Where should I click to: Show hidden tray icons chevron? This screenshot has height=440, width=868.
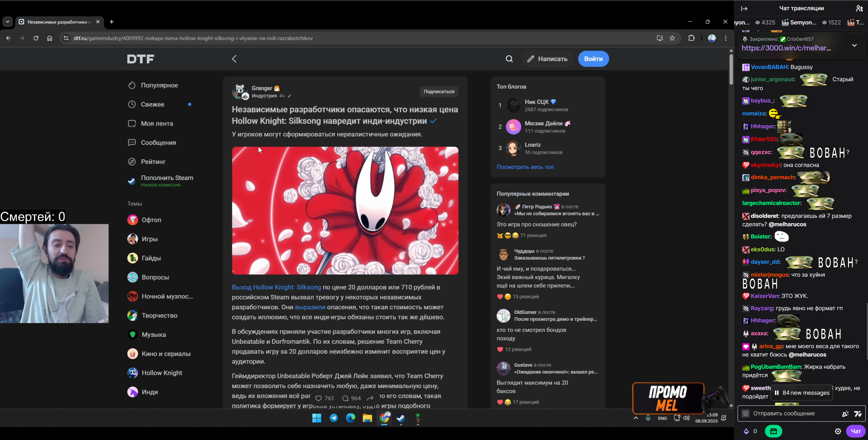pos(636,418)
